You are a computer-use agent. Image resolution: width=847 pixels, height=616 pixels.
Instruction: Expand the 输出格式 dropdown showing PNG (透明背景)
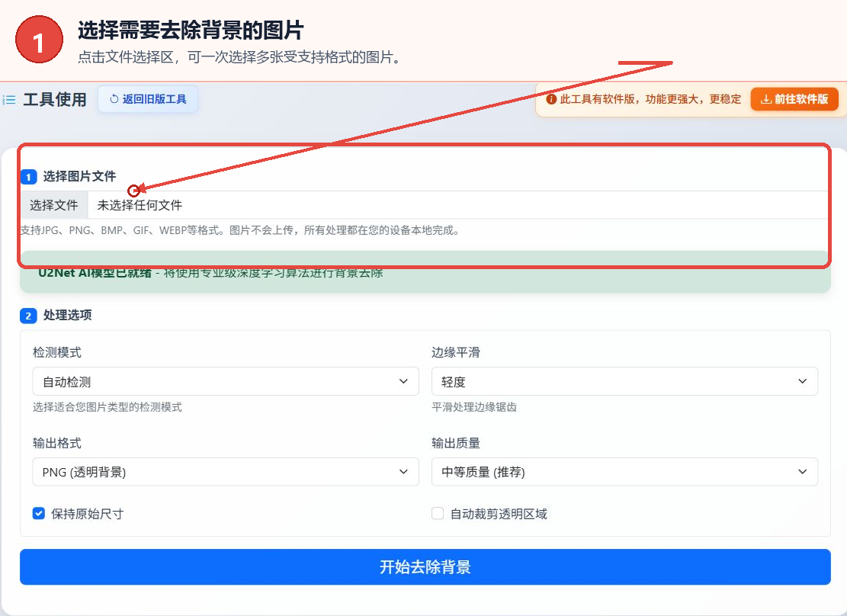click(226, 472)
